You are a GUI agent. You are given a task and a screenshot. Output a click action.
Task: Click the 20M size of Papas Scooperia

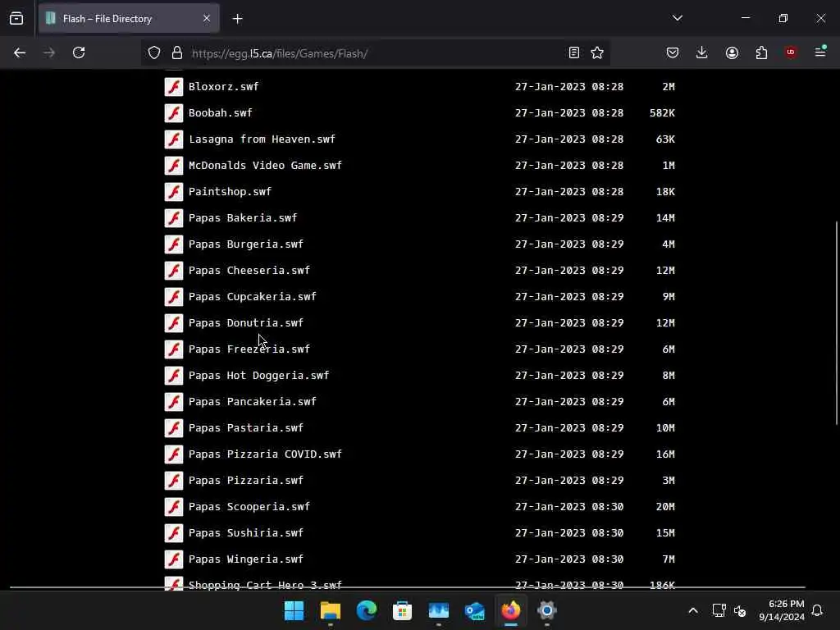point(665,507)
